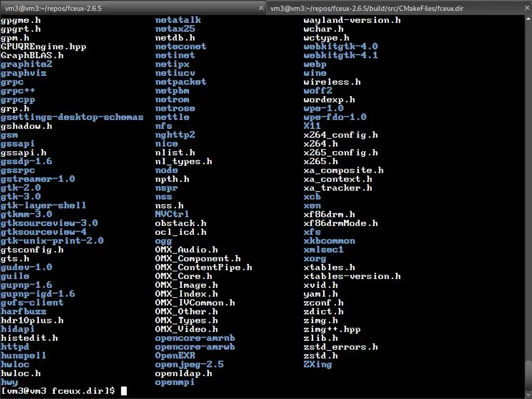Click the xtables-version.h file name
532x399 pixels.
click(x=352, y=276)
